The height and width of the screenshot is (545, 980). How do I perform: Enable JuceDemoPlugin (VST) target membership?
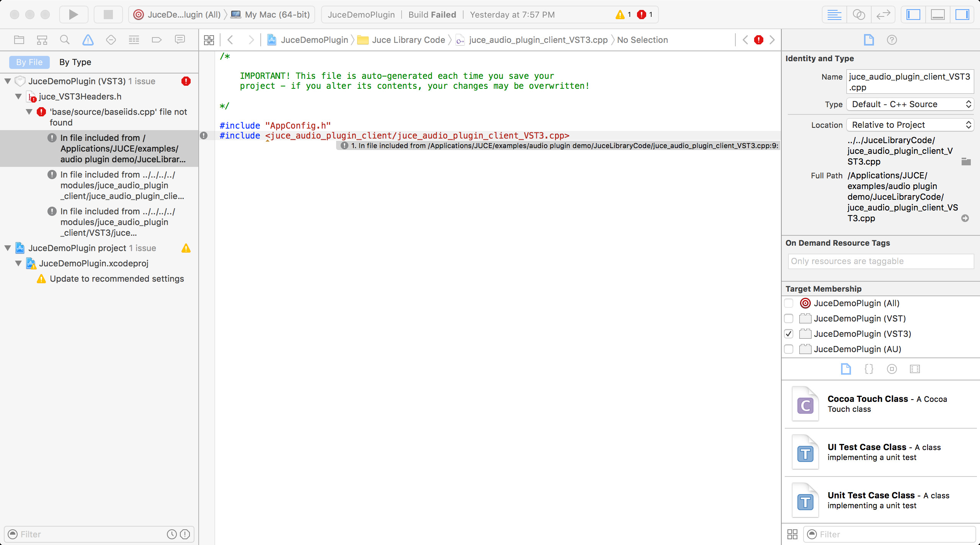789,318
